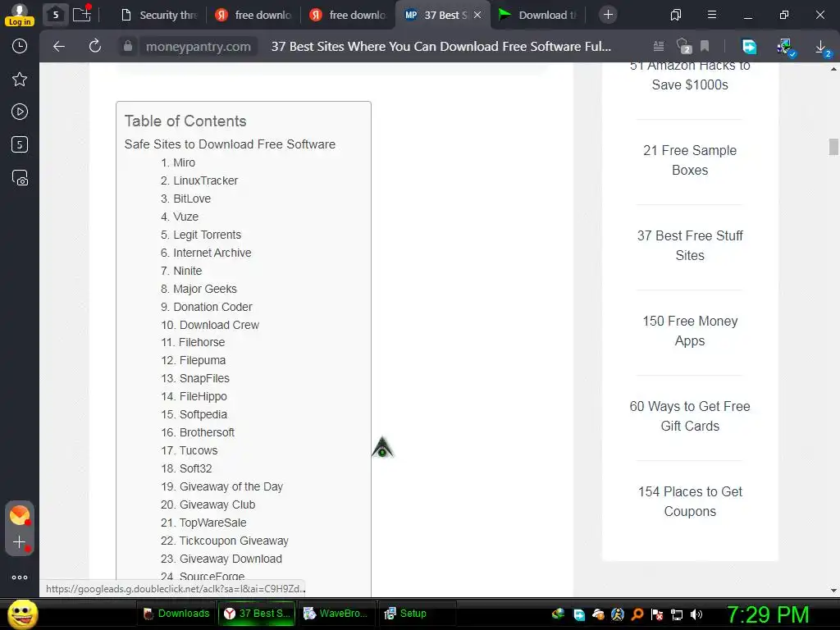Add a sidebar app with plus
Screen dimensions: 840x630
(x=20, y=542)
